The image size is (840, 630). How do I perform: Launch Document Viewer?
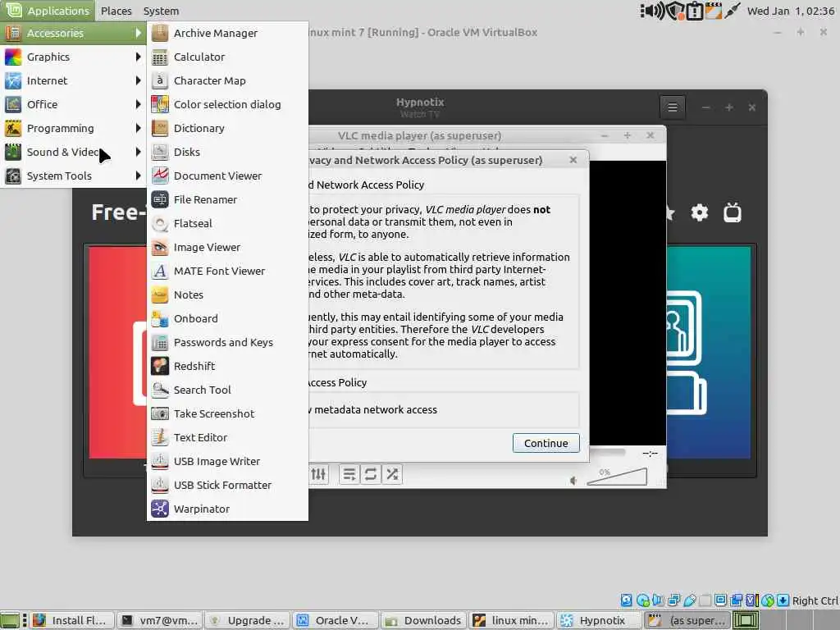[x=227, y=176]
